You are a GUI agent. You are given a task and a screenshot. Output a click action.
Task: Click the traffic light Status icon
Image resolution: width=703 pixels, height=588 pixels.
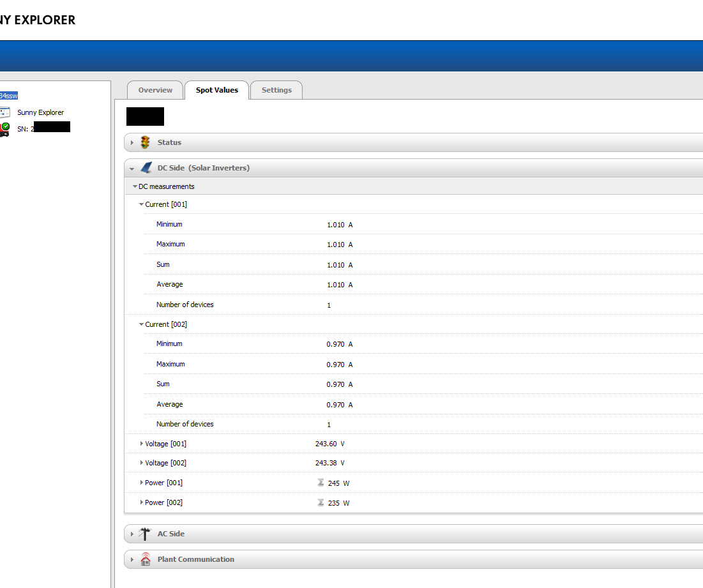click(x=145, y=142)
